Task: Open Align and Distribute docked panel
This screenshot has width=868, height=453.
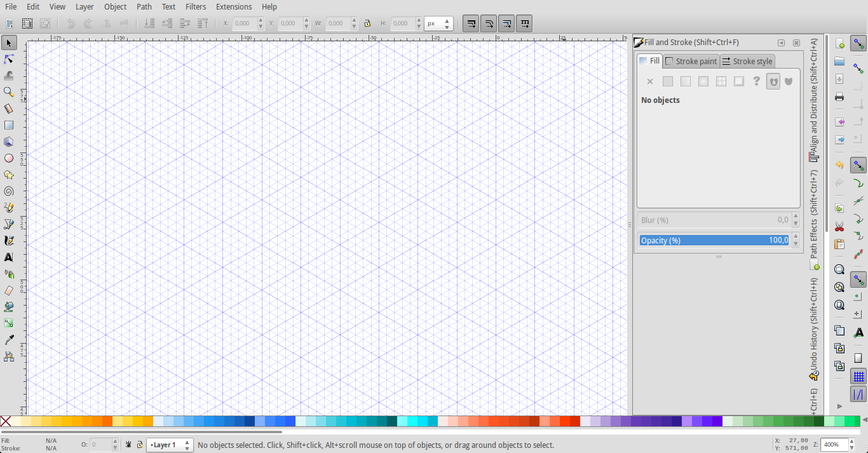Action: tap(814, 100)
